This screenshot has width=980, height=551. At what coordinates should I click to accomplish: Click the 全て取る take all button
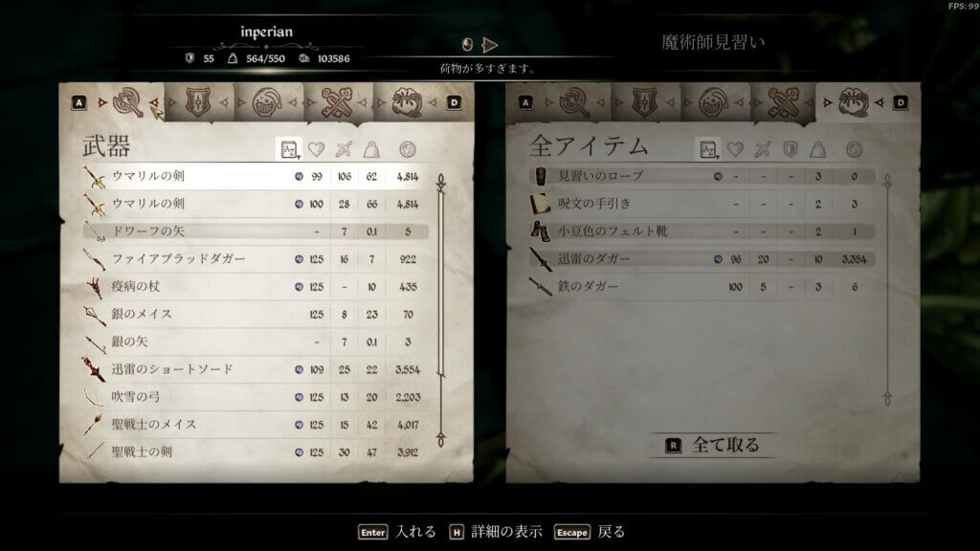click(x=712, y=445)
